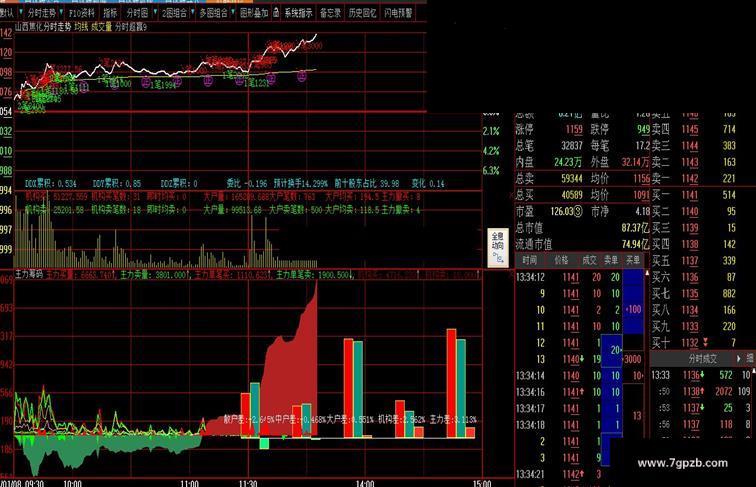
Task: Click the up arrow of the tick list scrollbar
Action: pos(647,273)
